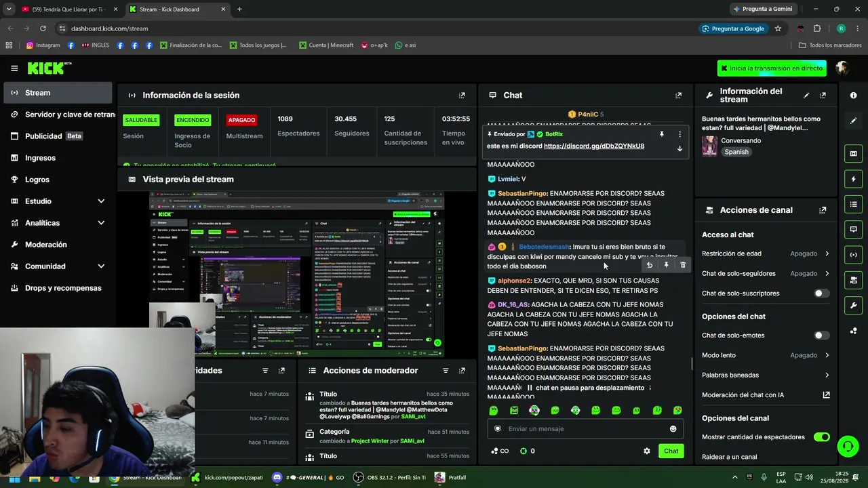Click chat en pausa para desplazamiento banner
The height and width of the screenshot is (488, 868).
coord(587,388)
